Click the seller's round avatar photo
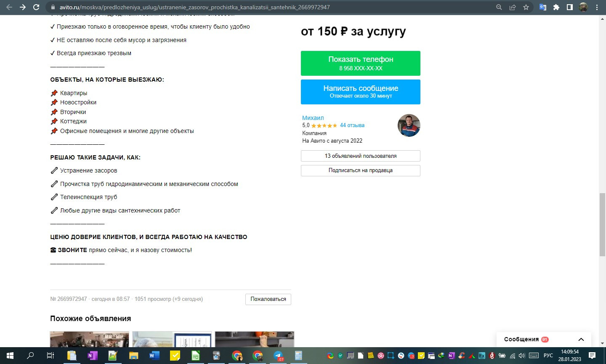The height and width of the screenshot is (364, 606). tap(409, 125)
